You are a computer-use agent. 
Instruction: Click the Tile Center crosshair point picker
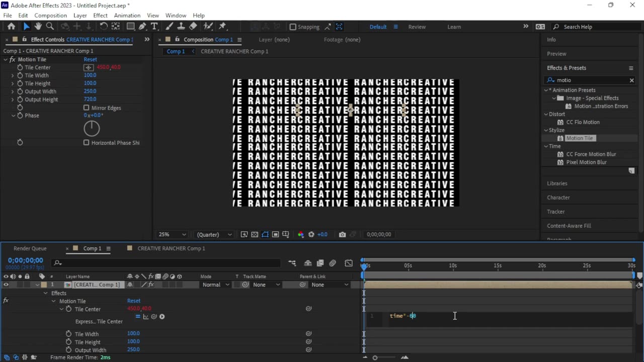(x=89, y=67)
